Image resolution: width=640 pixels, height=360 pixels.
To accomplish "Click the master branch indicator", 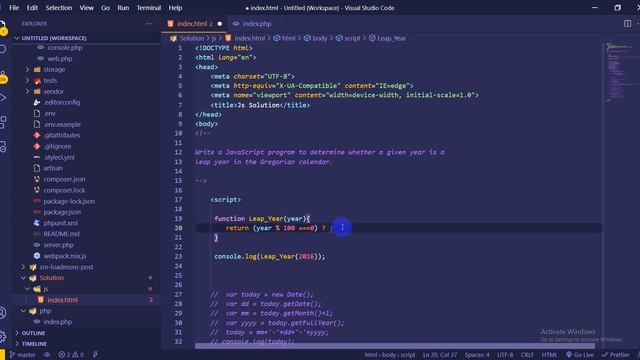I will (23, 355).
